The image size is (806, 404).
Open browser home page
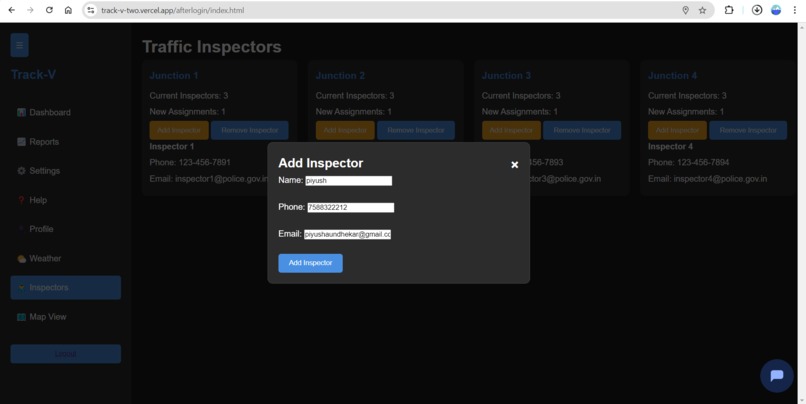(x=68, y=10)
